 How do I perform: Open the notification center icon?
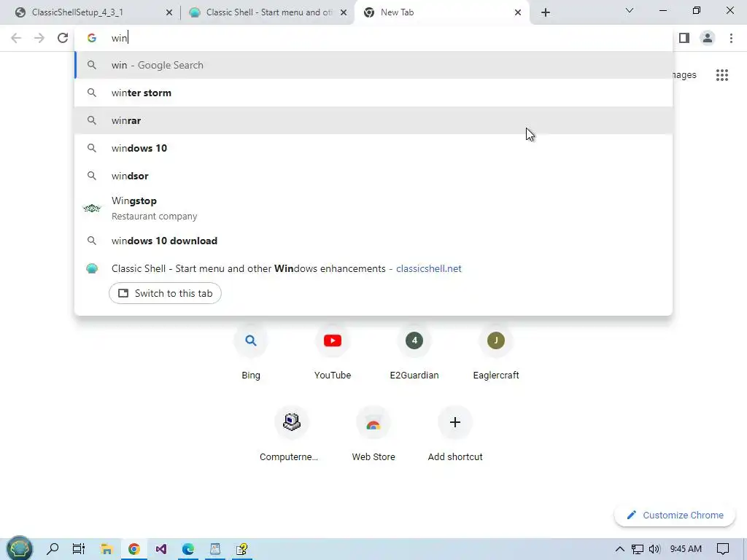click(x=723, y=549)
